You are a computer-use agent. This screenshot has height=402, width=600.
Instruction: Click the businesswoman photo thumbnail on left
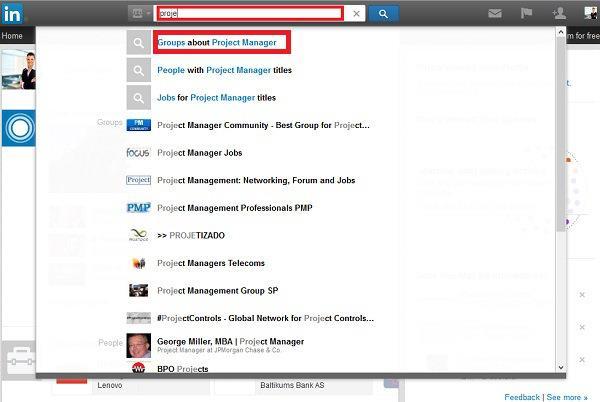pyautogui.click(x=19, y=70)
